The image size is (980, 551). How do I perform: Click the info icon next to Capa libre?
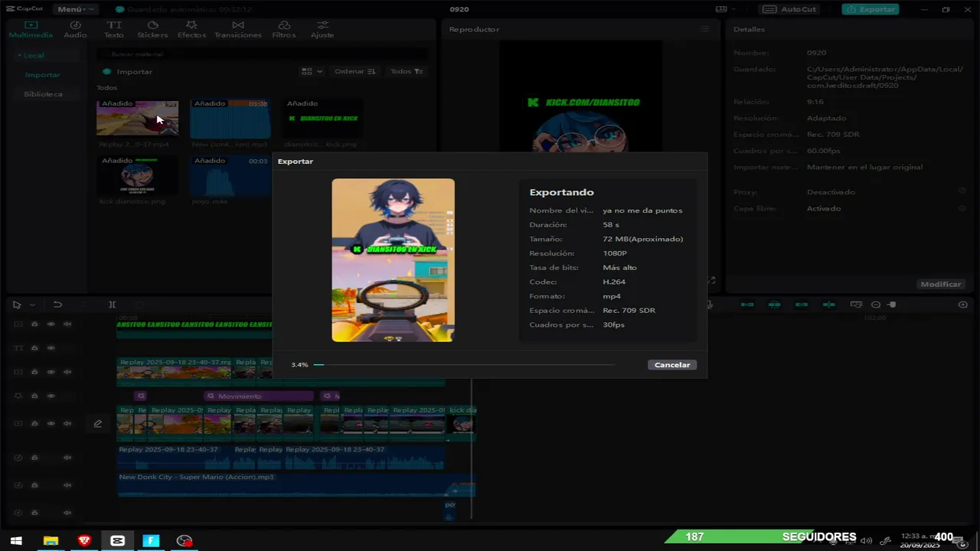[x=963, y=208]
